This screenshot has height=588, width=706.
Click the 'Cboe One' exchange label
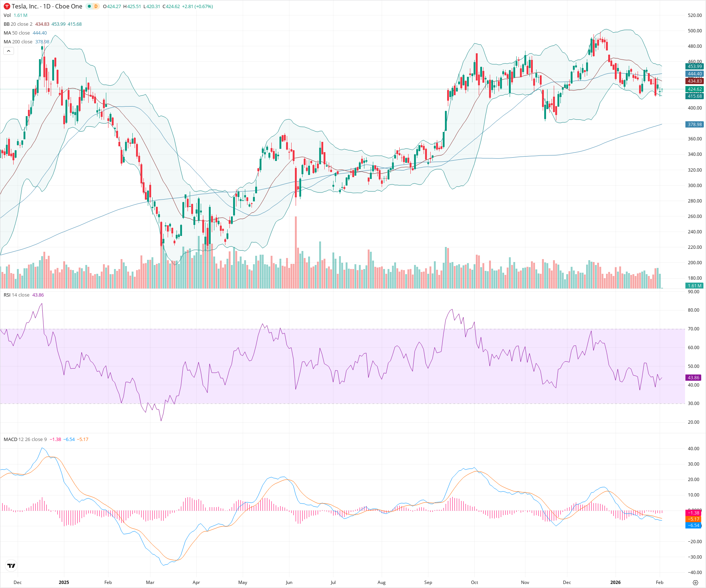[x=68, y=6]
